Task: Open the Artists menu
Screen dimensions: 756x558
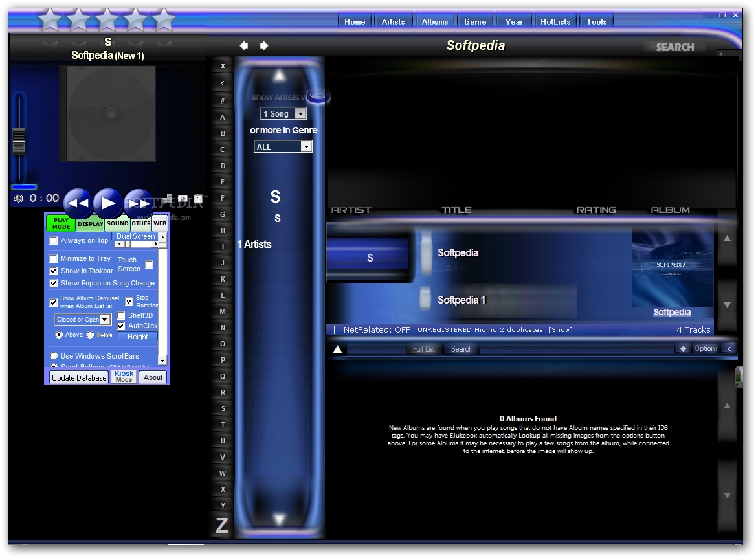Action: (x=393, y=22)
